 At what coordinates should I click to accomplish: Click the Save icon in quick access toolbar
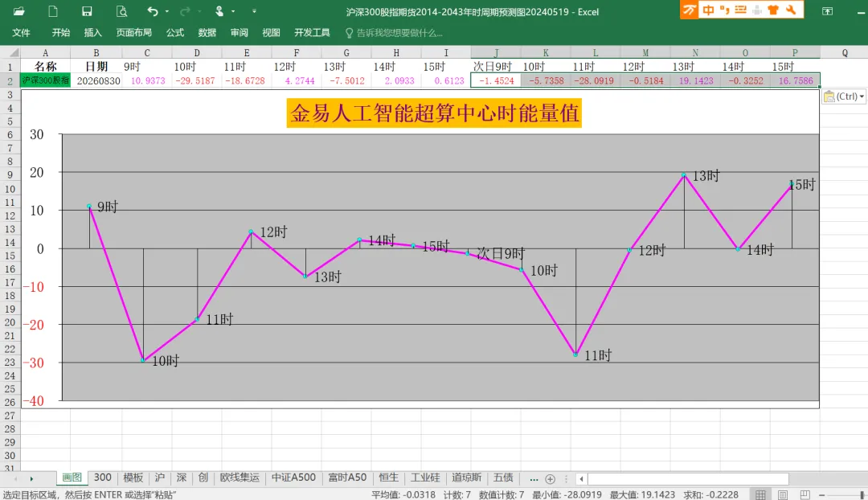click(87, 11)
